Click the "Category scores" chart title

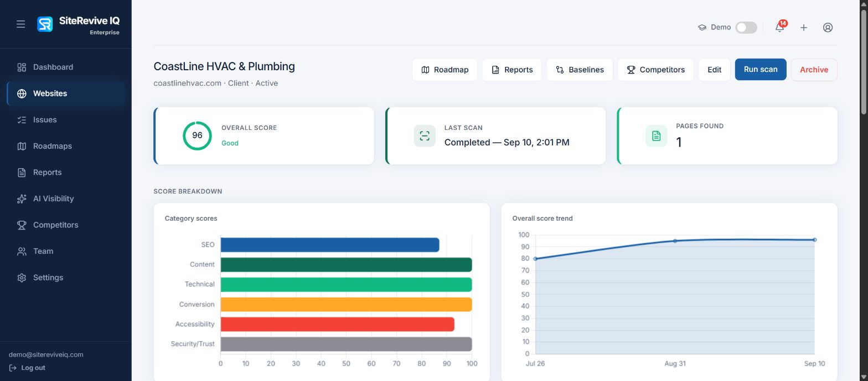(x=191, y=218)
